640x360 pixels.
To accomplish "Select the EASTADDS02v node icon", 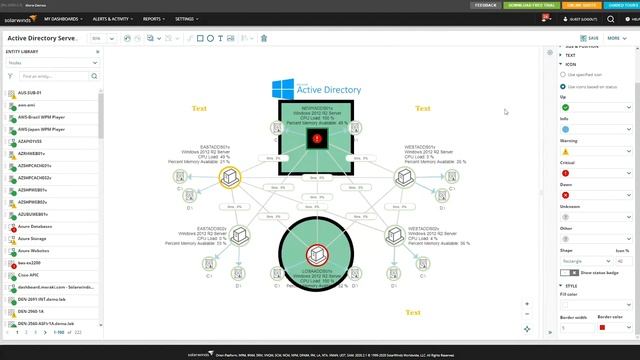I will (x=240, y=236).
